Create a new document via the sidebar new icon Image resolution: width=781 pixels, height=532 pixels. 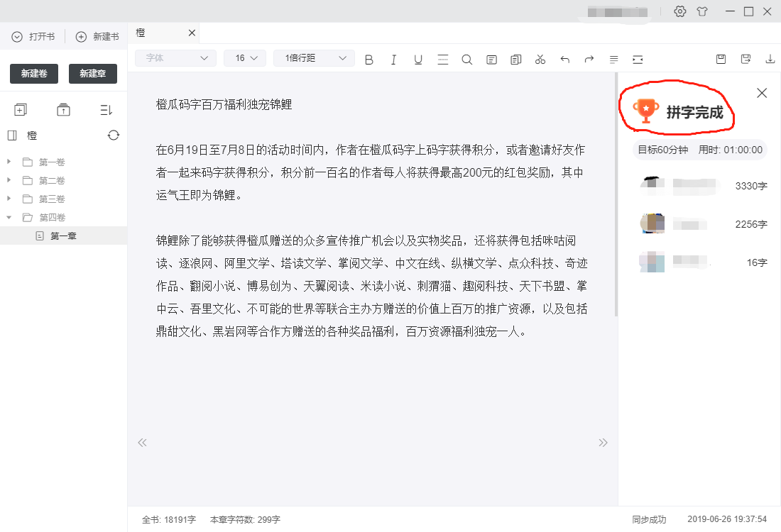[x=21, y=109]
